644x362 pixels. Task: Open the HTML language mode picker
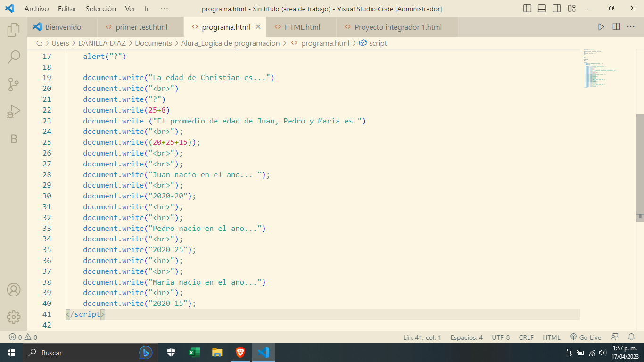point(552,337)
